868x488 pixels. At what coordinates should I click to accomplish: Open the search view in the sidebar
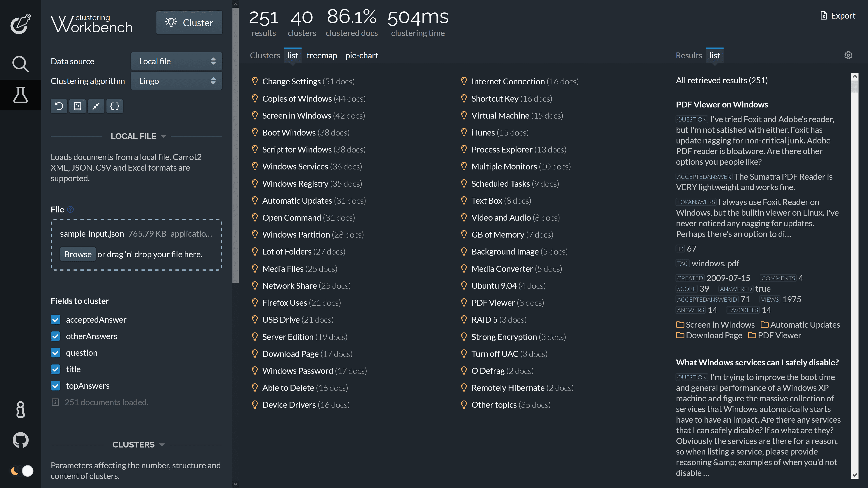[x=20, y=64]
